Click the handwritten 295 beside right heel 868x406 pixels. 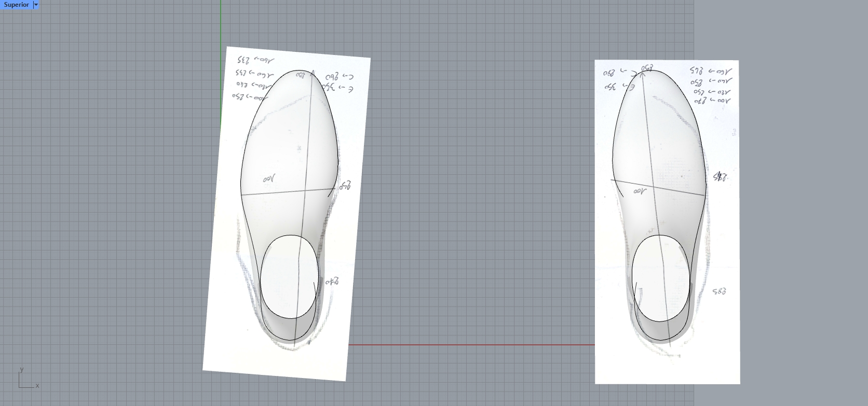719,292
